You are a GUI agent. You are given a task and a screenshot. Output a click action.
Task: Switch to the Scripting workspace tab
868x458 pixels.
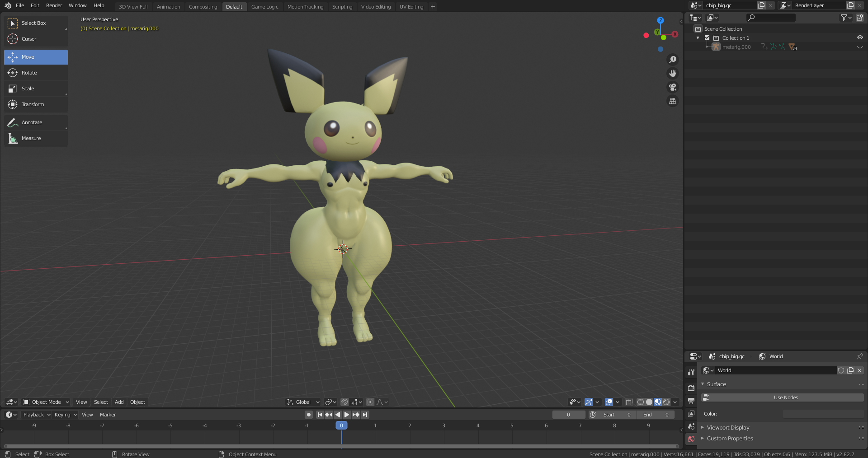(342, 7)
